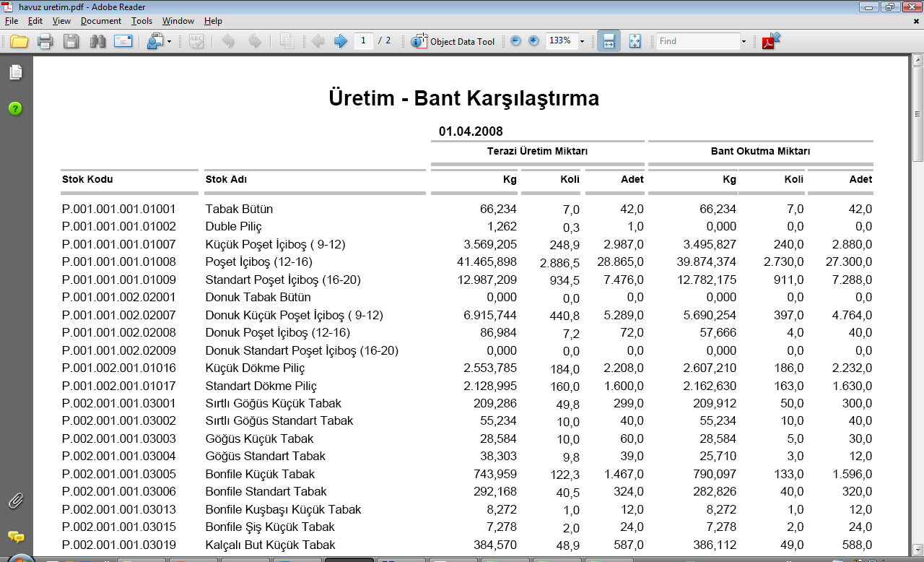The height and width of the screenshot is (562, 924).
Task: Click the 133% zoom value field
Action: 560,41
